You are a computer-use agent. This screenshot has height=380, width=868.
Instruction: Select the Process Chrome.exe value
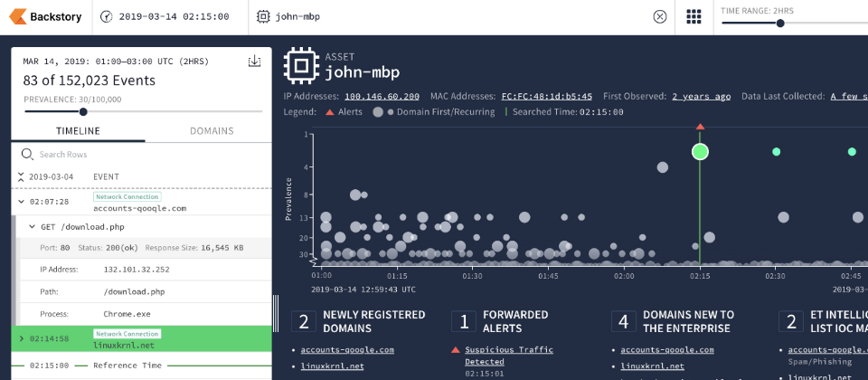[x=127, y=314]
